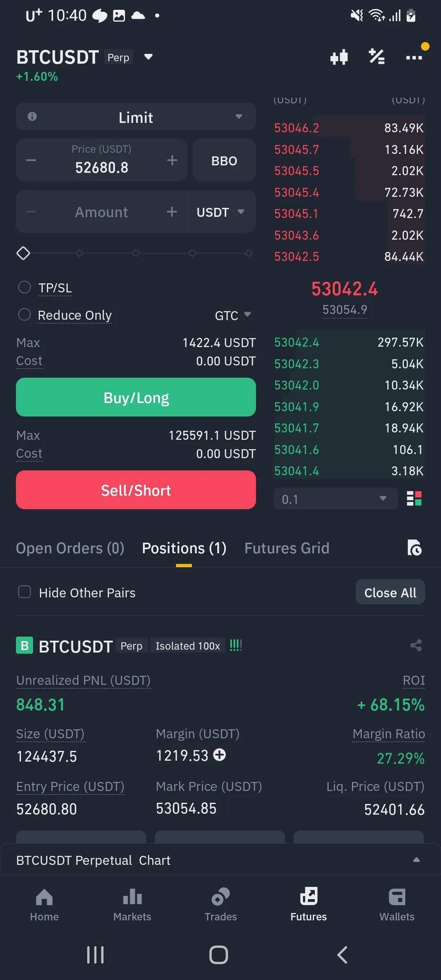Tap the order type info icon
The image size is (441, 980).
(x=32, y=117)
